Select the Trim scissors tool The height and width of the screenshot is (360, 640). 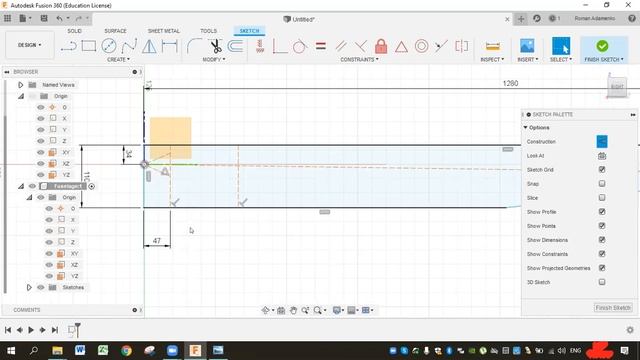click(x=216, y=46)
